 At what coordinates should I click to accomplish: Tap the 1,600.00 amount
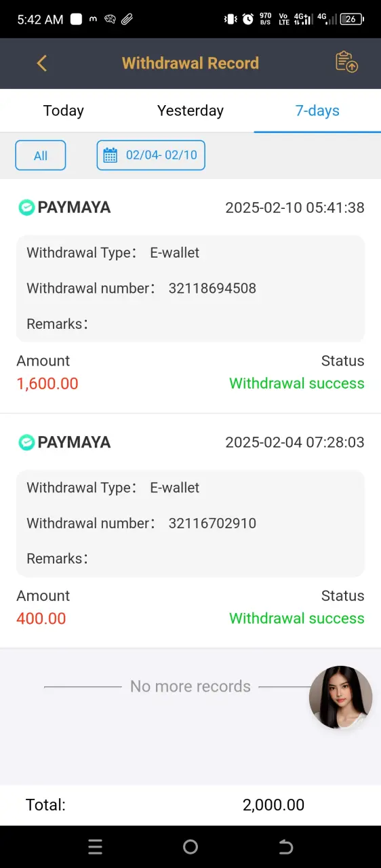point(47,383)
